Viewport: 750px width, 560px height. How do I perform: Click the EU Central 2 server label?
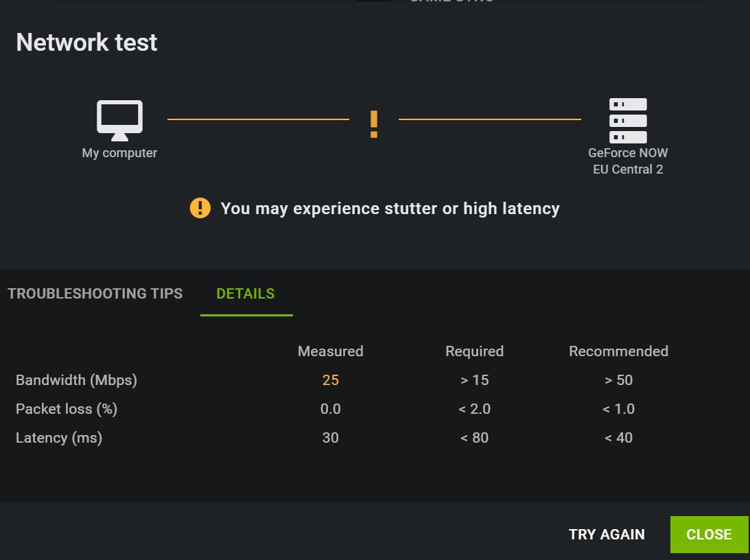(628, 170)
